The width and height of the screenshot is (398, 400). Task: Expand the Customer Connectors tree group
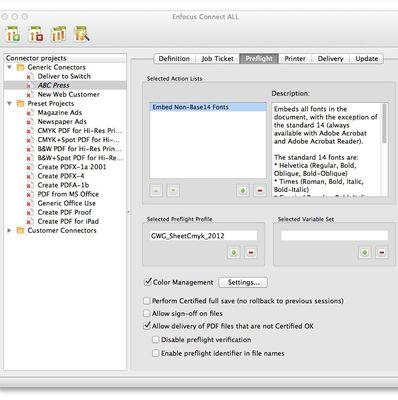10,231
